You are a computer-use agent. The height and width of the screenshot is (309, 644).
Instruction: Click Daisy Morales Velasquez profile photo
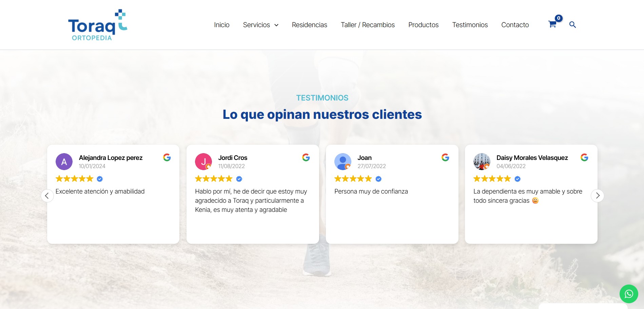482,162
